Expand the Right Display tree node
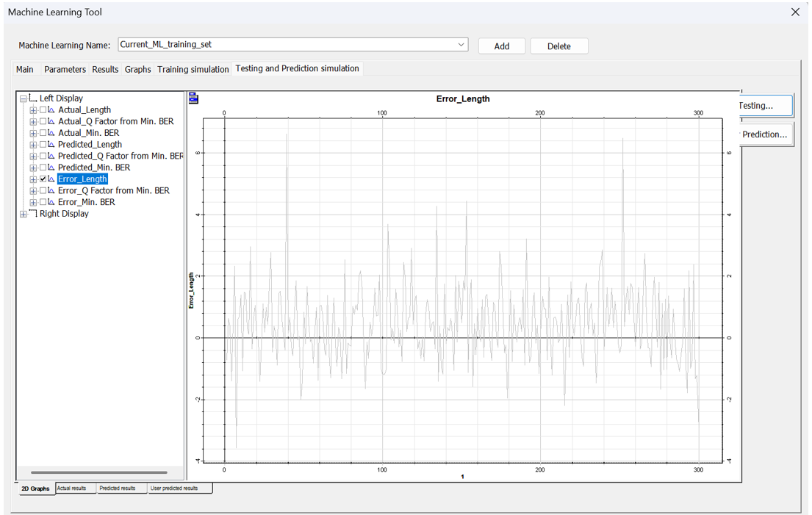The image size is (812, 515). 24,215
